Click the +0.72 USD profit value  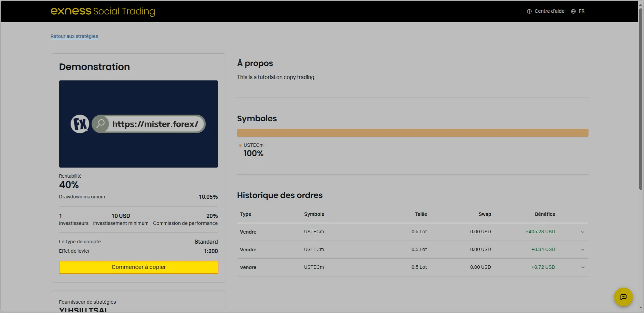pos(543,267)
